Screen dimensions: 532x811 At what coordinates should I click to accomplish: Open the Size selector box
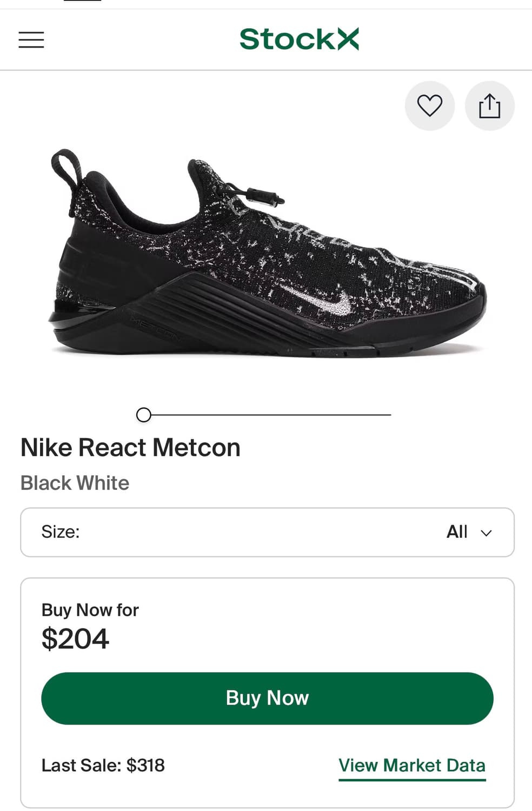[267, 532]
